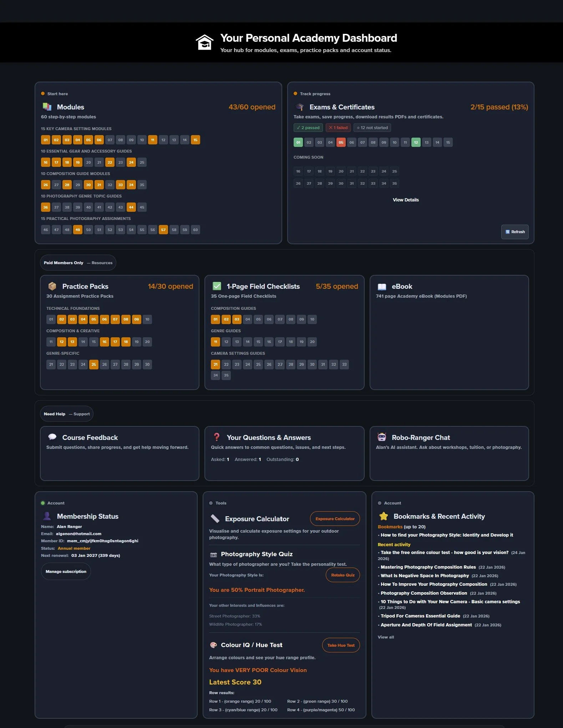This screenshot has height=728, width=563.
Task: Open failed exam 05 tile
Action: click(x=341, y=143)
